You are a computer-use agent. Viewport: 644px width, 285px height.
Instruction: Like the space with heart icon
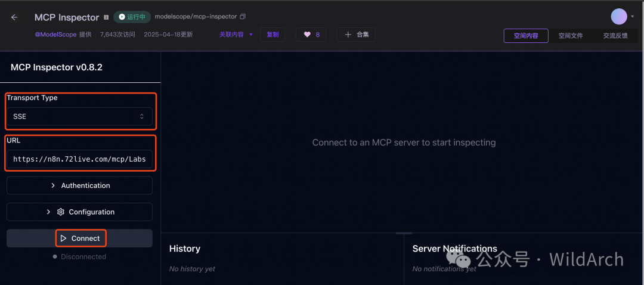[308, 35]
